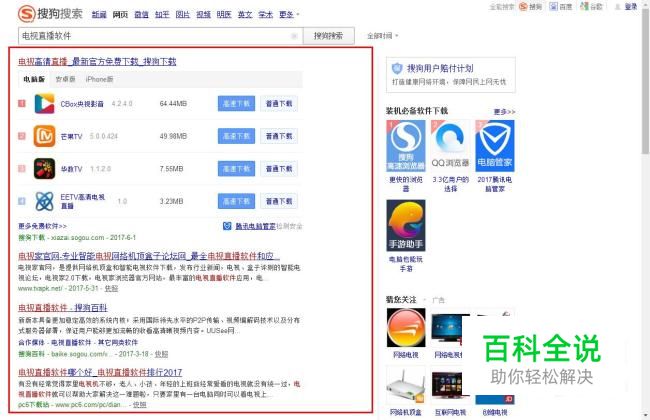Open the 网络电视 caption link

pyautogui.click(x=406, y=355)
